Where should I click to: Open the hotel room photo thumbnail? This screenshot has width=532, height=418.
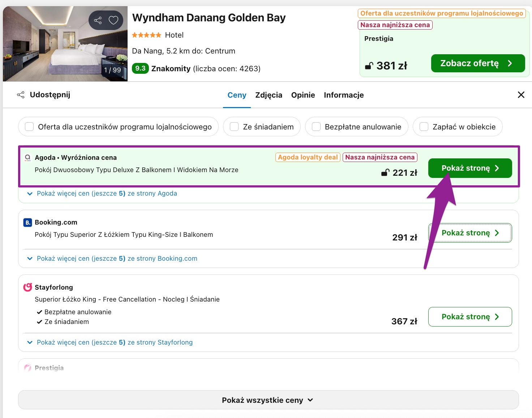[x=65, y=44]
